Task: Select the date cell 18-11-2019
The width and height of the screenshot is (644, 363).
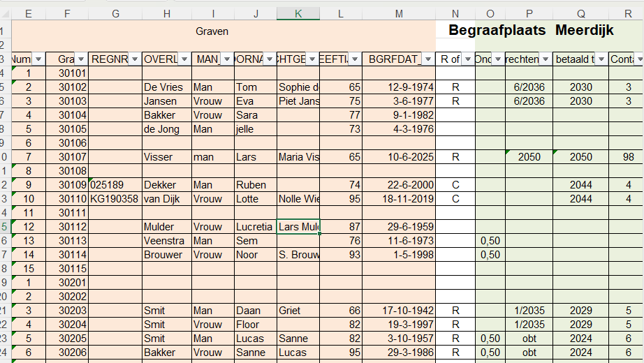Action: tap(398, 199)
